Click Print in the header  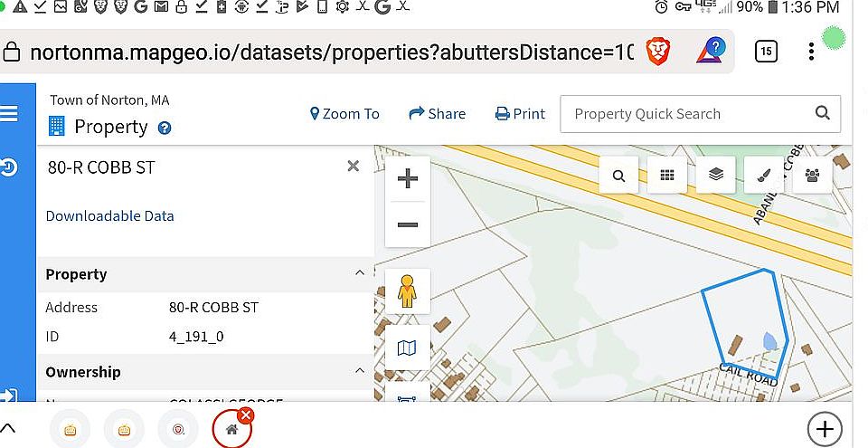(520, 114)
